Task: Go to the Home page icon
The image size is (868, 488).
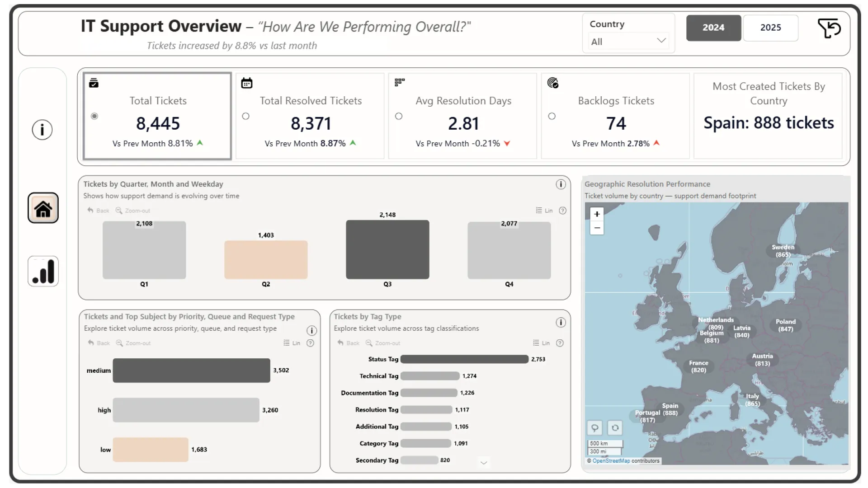Action: (43, 208)
